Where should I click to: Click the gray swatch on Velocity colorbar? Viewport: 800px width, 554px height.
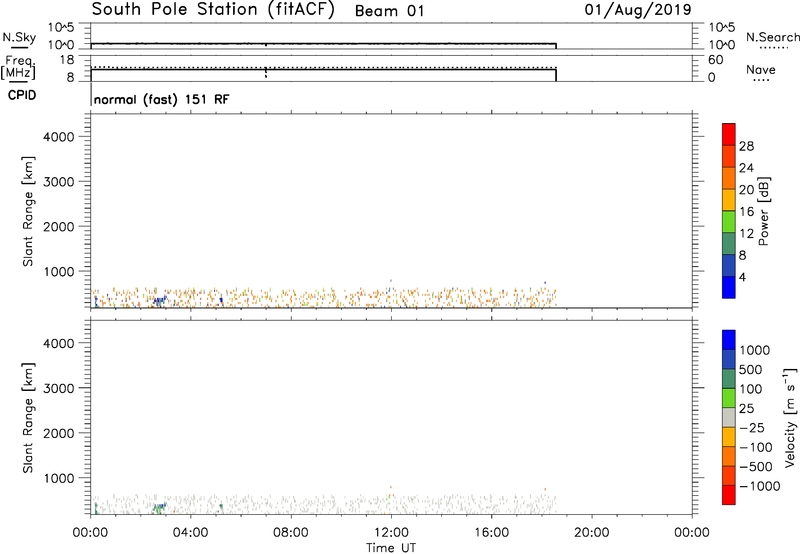click(x=729, y=418)
